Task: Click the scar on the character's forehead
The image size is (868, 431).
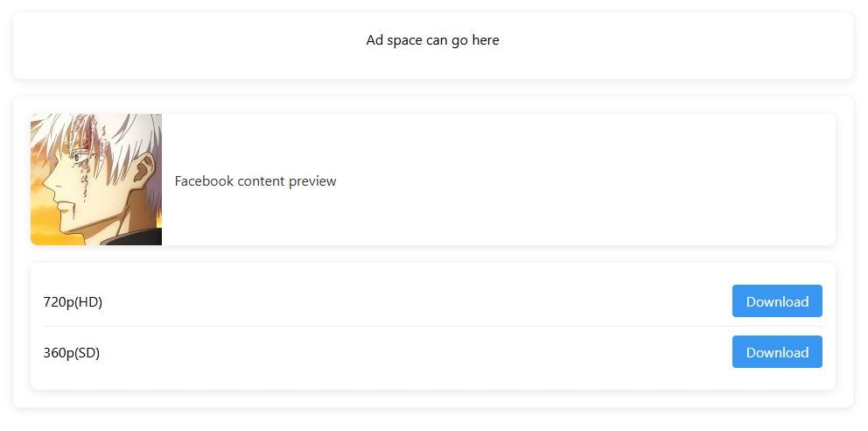Action: click(87, 140)
